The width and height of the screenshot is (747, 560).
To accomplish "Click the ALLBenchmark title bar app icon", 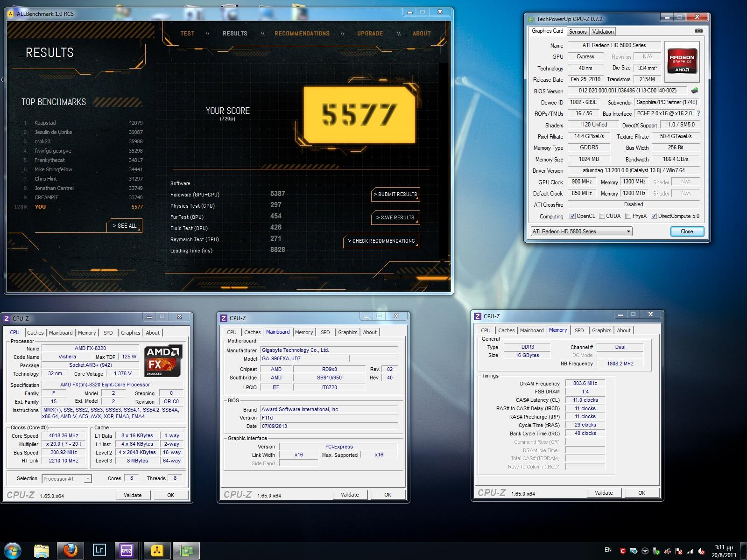I will tap(11, 14).
